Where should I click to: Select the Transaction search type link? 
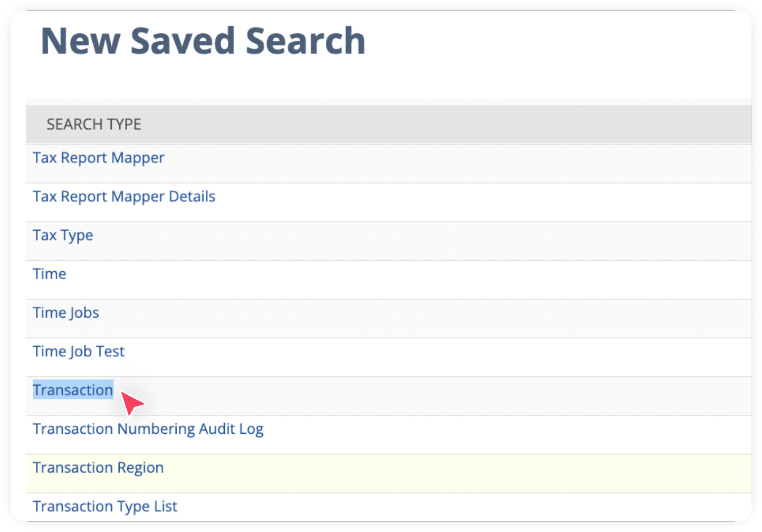point(72,389)
